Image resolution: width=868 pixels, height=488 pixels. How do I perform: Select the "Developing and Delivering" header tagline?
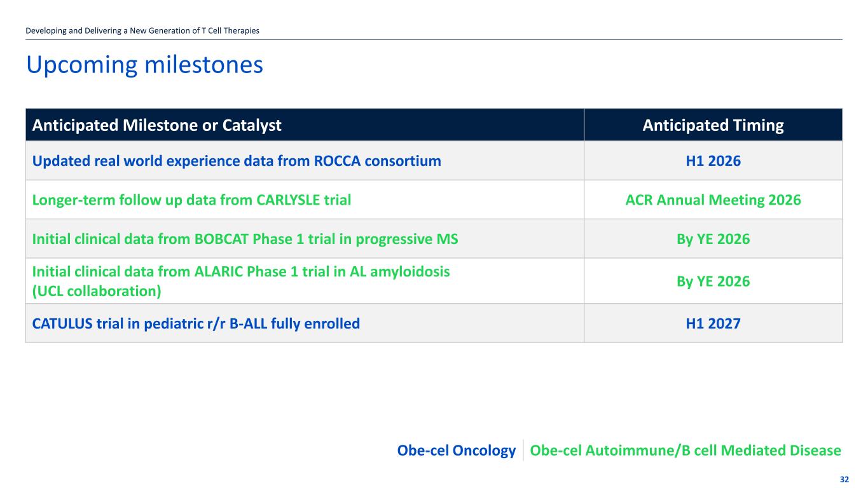142,30
